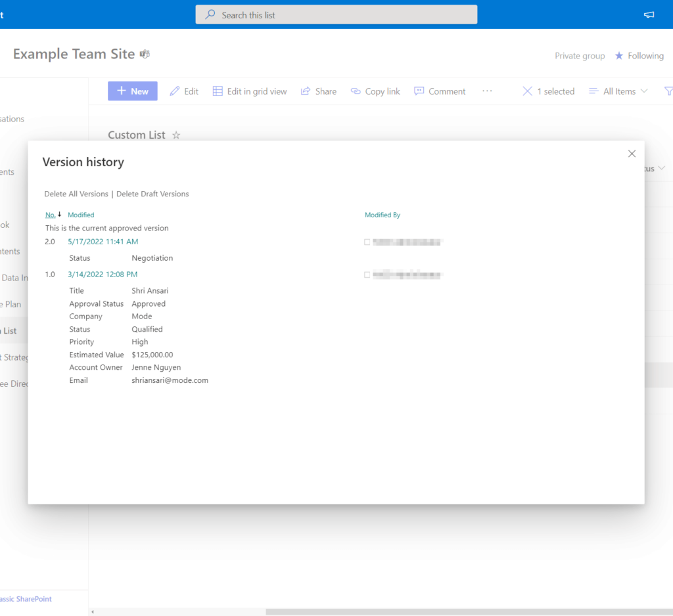
Task: Click the blurred user name for version 2.0
Action: pos(406,242)
